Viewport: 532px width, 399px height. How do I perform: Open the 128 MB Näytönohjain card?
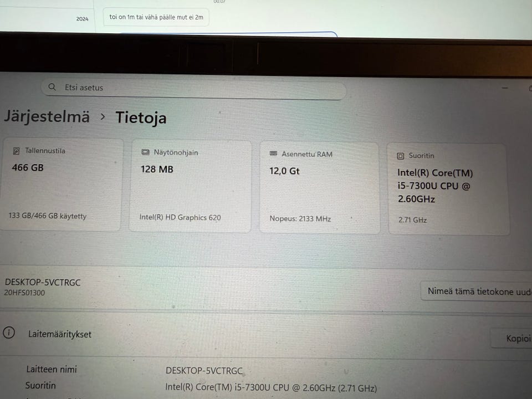point(190,186)
